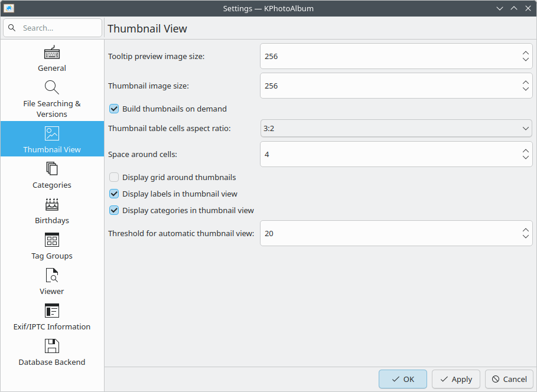Click the 'Space around cells:' label

[142, 155]
